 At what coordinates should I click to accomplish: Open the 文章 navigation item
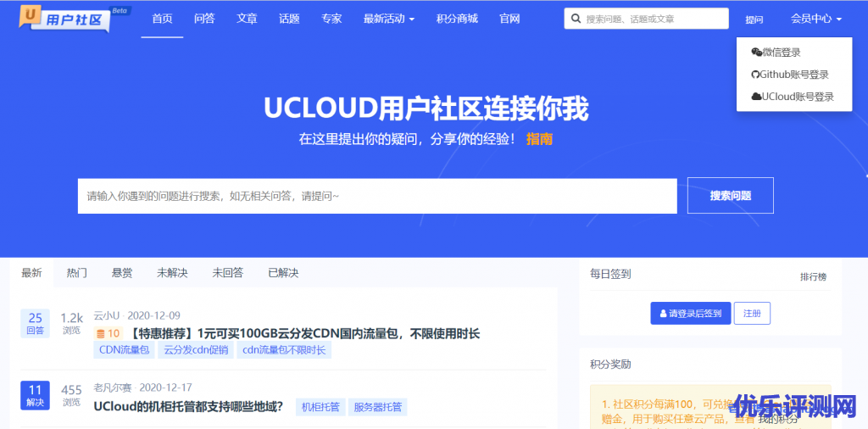(247, 19)
